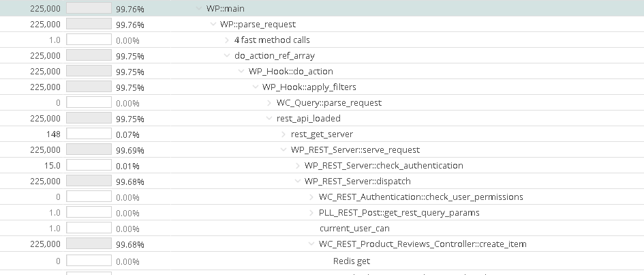The height and width of the screenshot is (275, 644).
Task: Select the WP::main row label
Action: [226, 8]
